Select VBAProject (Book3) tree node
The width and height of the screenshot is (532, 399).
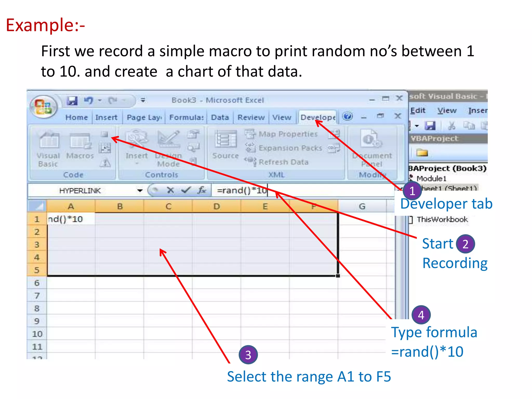pos(447,168)
